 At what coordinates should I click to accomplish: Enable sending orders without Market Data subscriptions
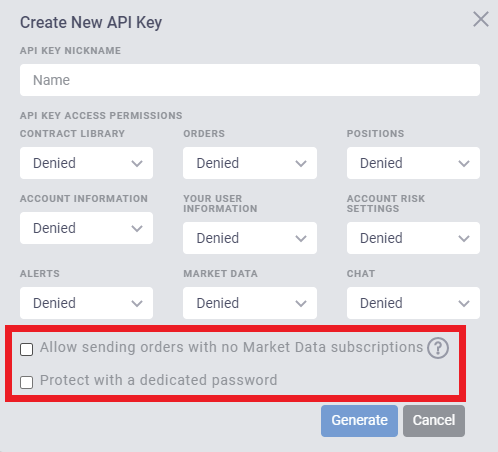pos(26,349)
